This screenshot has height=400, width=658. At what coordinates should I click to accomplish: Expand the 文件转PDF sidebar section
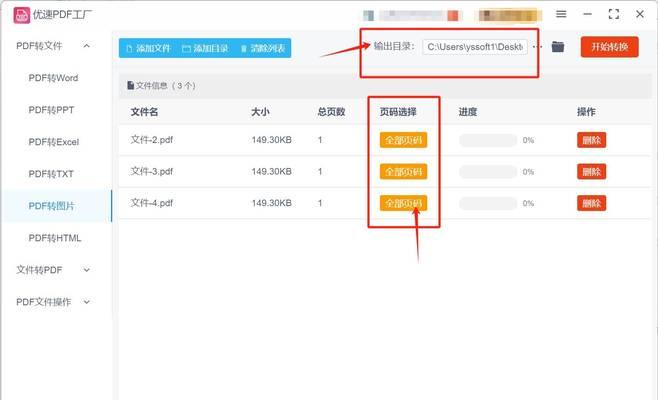86,270
